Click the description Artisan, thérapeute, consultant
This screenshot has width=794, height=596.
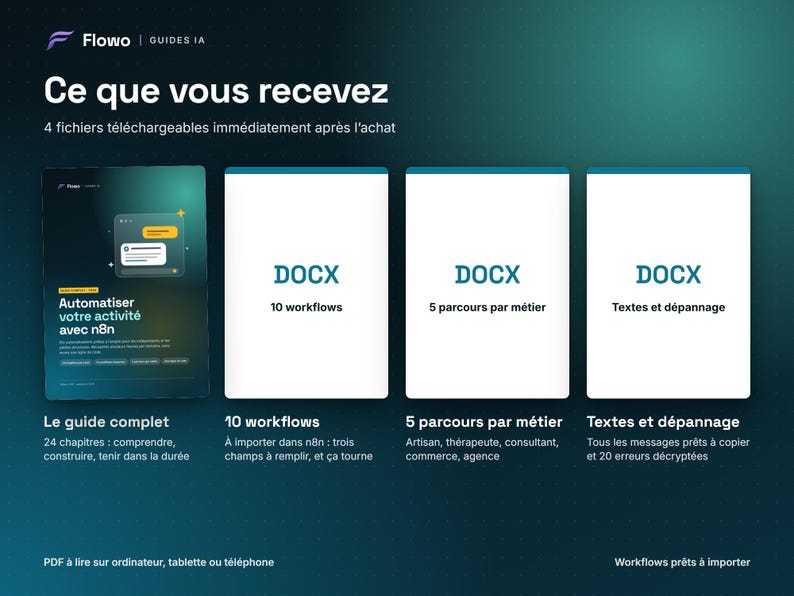point(482,449)
